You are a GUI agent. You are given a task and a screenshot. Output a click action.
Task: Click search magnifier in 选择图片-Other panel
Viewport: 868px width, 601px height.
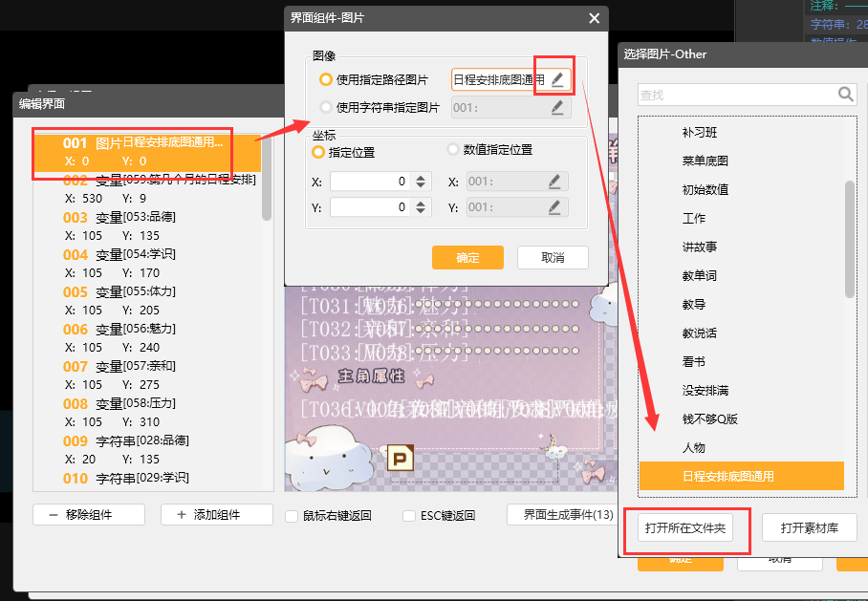845,95
